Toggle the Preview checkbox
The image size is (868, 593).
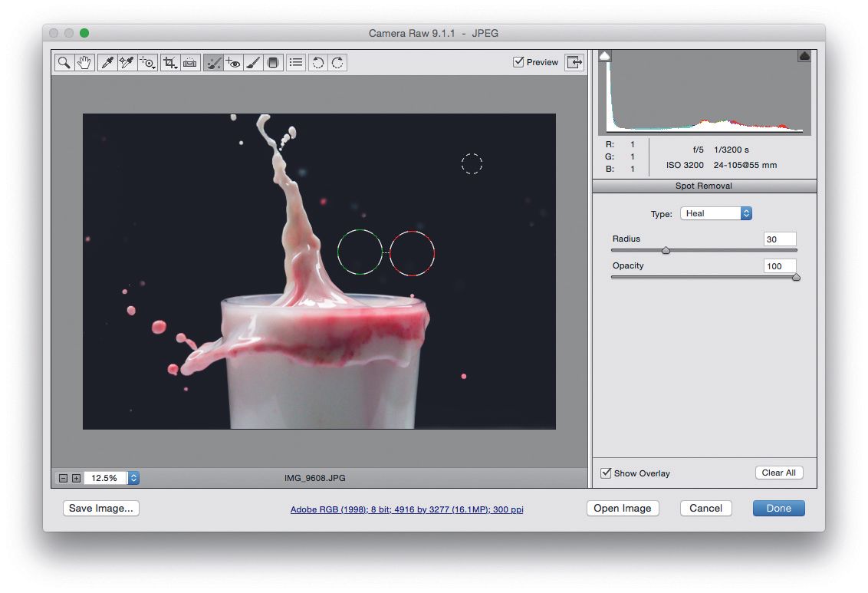click(x=519, y=62)
